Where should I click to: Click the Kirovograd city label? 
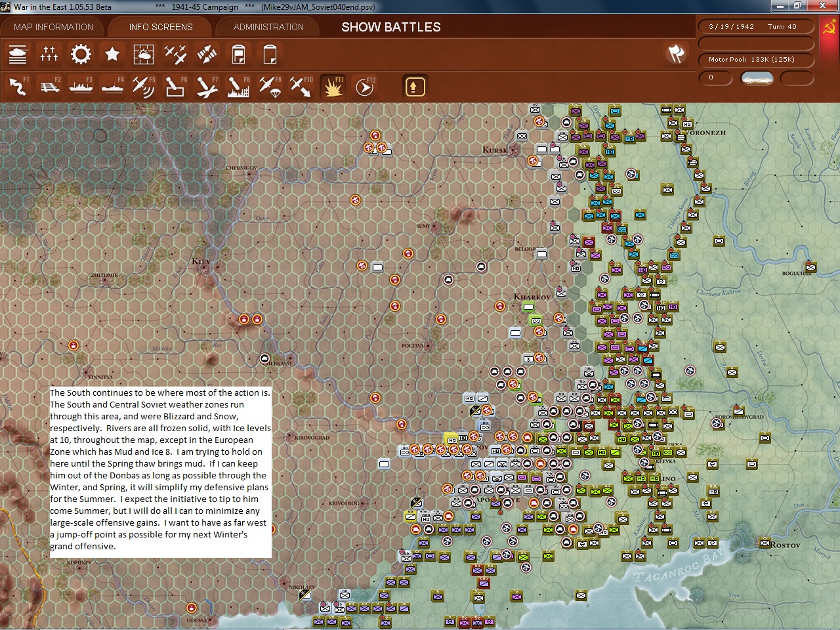click(312, 438)
